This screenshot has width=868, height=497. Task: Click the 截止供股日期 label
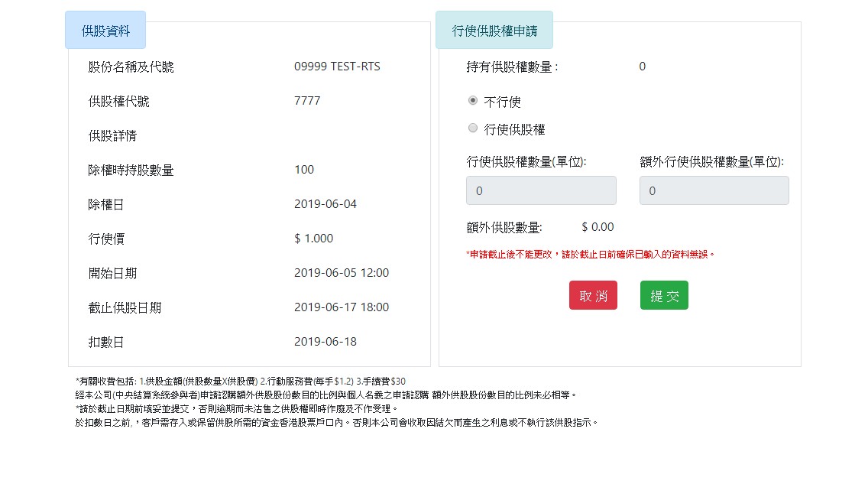125,307
